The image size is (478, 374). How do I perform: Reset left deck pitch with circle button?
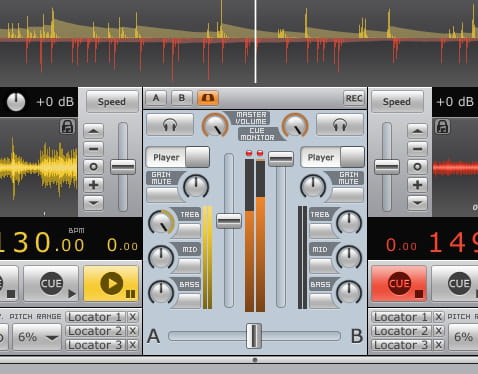pyautogui.click(x=93, y=167)
